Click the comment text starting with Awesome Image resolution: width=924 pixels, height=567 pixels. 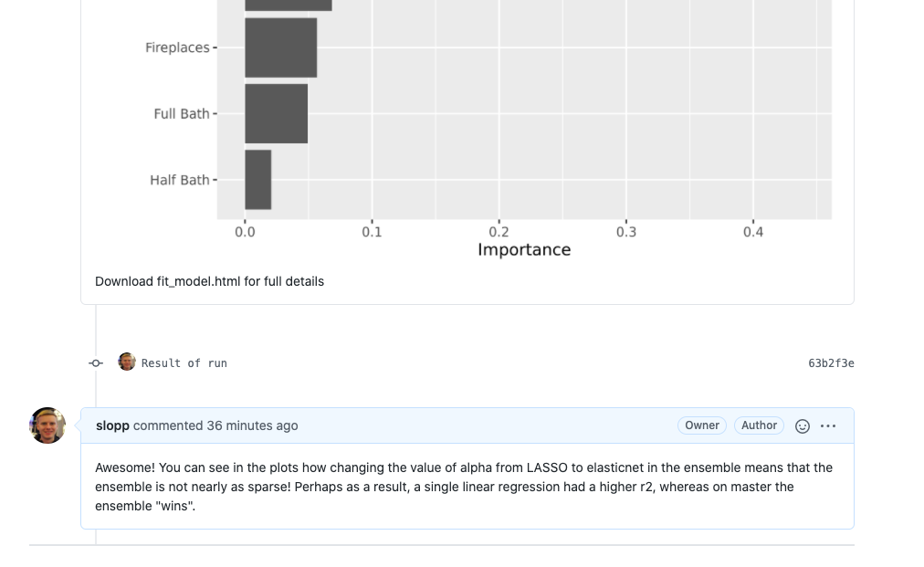click(x=464, y=487)
